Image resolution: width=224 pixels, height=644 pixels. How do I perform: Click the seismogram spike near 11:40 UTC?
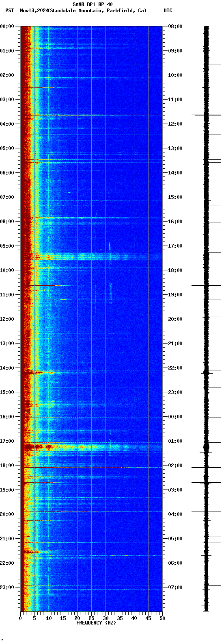206,115
